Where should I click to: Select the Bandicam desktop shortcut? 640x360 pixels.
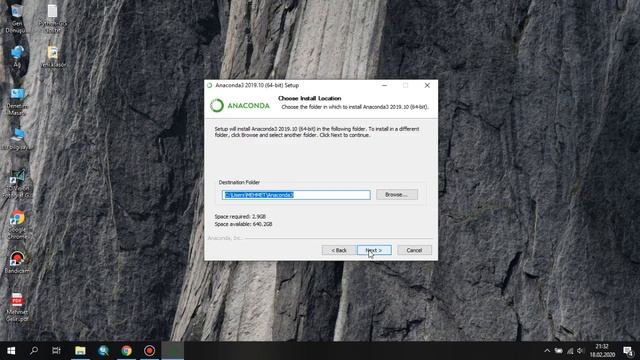pos(17,262)
